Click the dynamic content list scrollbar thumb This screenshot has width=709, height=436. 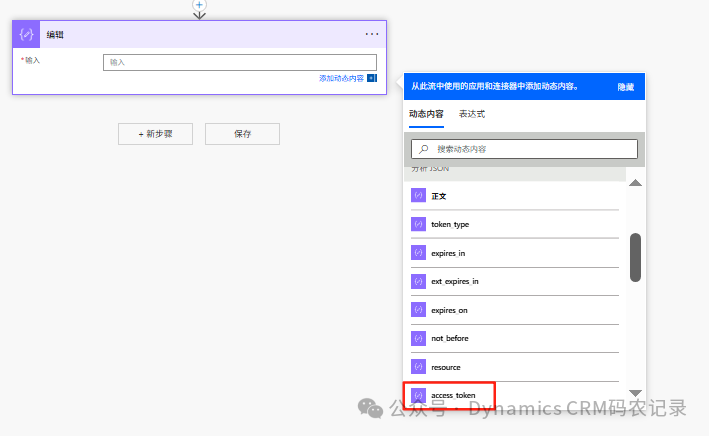point(635,257)
